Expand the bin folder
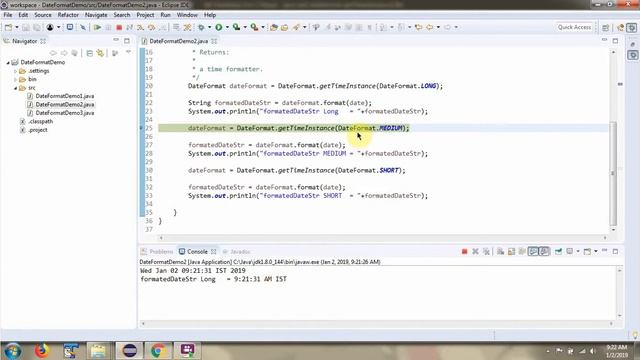Viewport: 640px width, 360px height. tap(16, 80)
